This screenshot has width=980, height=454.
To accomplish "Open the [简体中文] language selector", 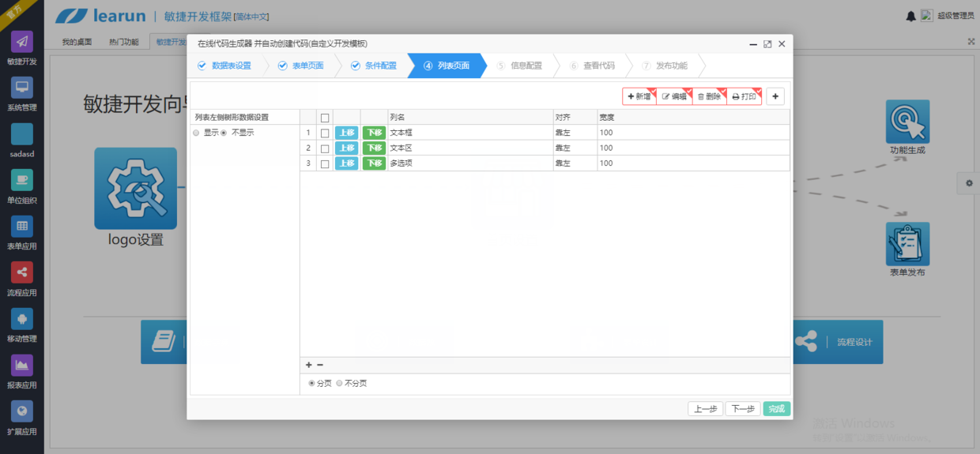I will click(252, 17).
